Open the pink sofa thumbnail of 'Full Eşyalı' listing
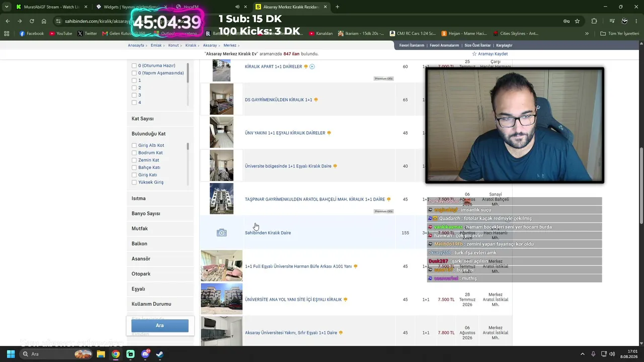The width and height of the screenshot is (644, 362). (221, 266)
